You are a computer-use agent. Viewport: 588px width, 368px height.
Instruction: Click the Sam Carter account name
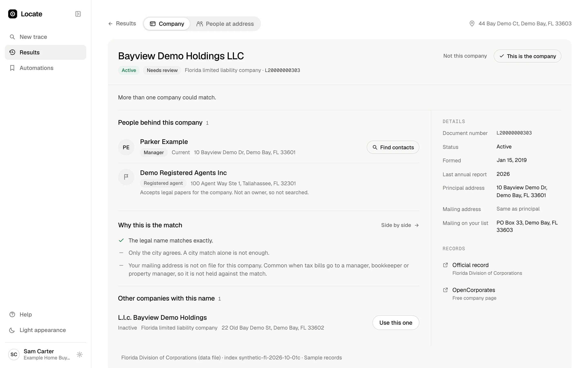coord(39,351)
